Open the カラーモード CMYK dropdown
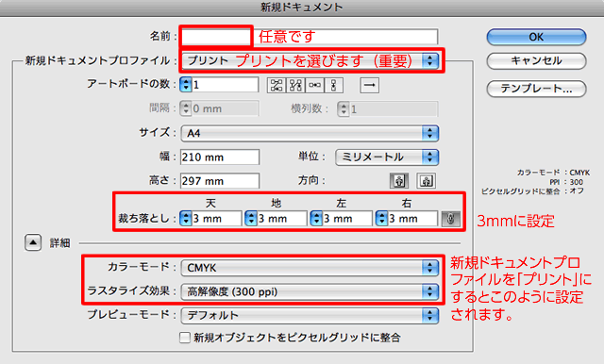Image resolution: width=604 pixels, height=364 pixels. point(310,268)
